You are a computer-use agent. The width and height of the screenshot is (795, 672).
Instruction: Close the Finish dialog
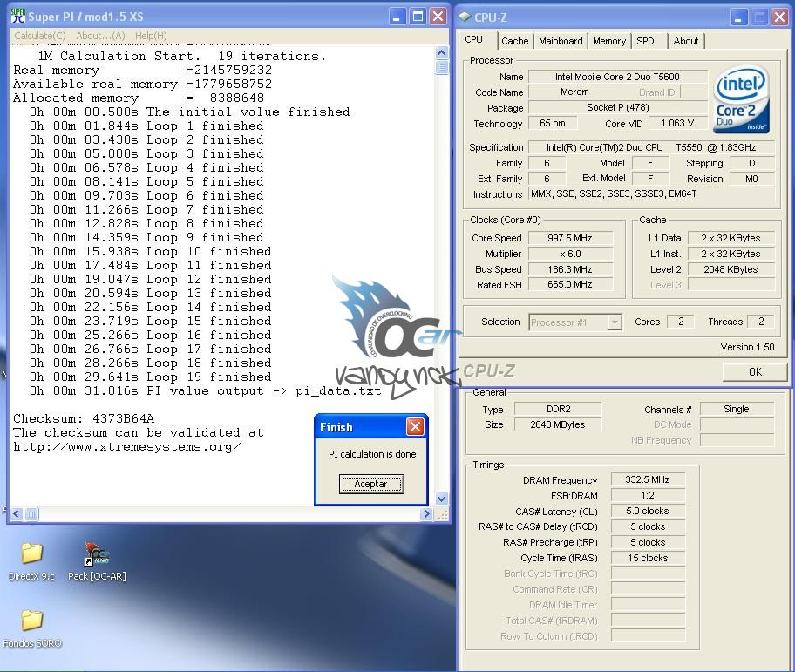tap(415, 427)
